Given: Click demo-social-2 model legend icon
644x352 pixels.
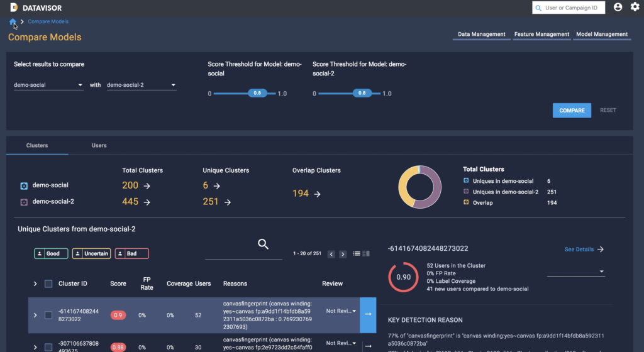Looking at the screenshot, I should 24,202.
